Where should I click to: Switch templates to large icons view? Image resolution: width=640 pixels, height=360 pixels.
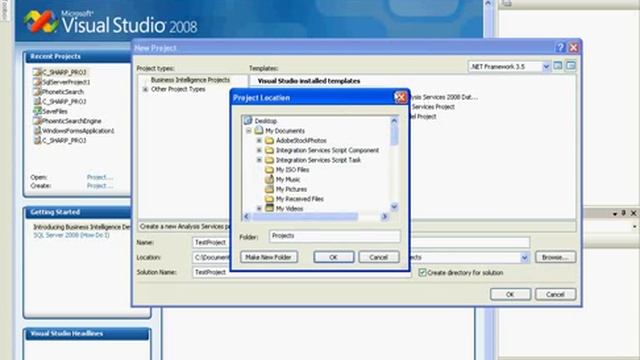[558, 66]
